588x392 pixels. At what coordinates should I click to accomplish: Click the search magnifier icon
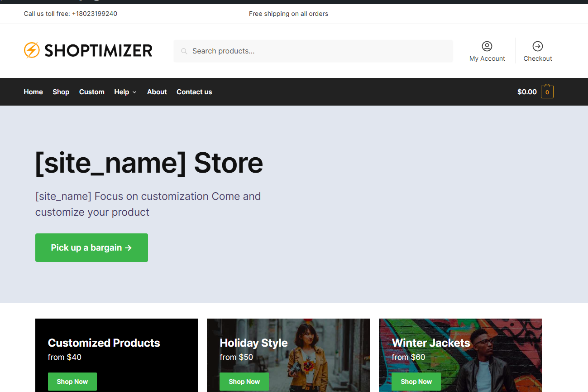[x=184, y=51]
